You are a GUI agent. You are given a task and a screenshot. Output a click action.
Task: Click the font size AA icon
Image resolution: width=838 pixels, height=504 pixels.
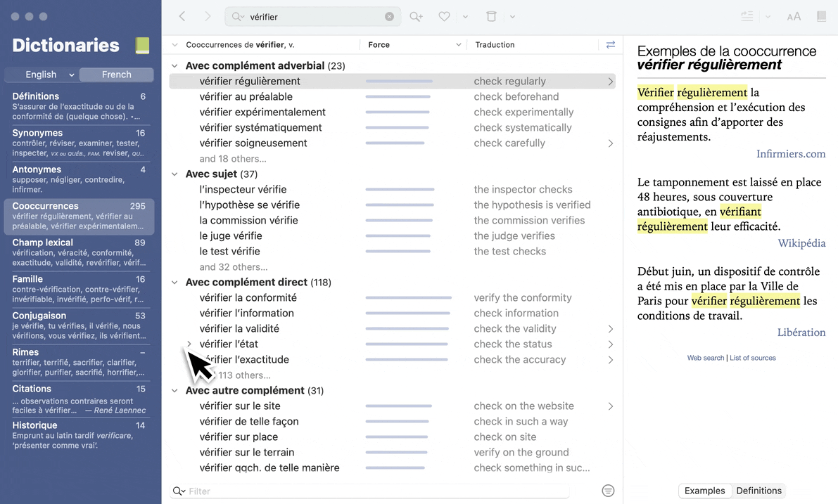pos(794,17)
